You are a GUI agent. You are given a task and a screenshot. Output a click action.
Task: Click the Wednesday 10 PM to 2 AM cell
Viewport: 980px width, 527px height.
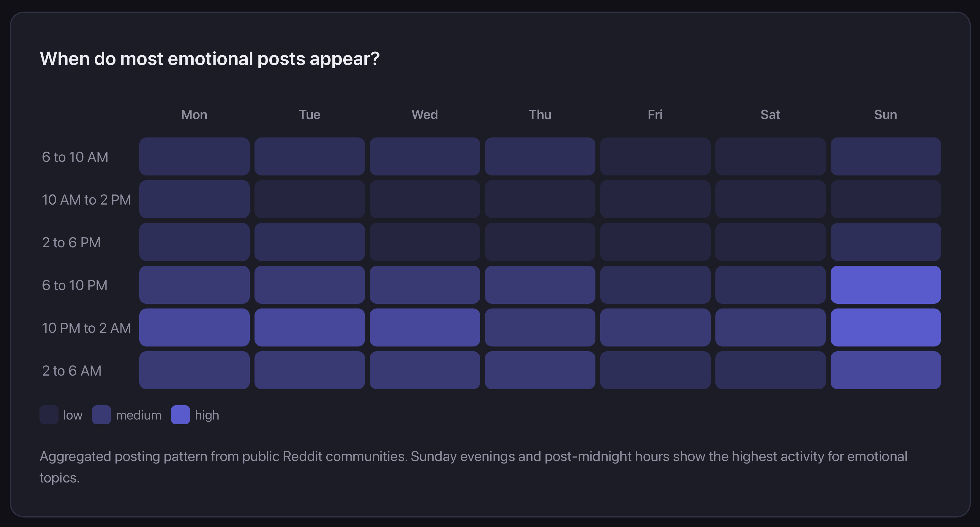425,328
